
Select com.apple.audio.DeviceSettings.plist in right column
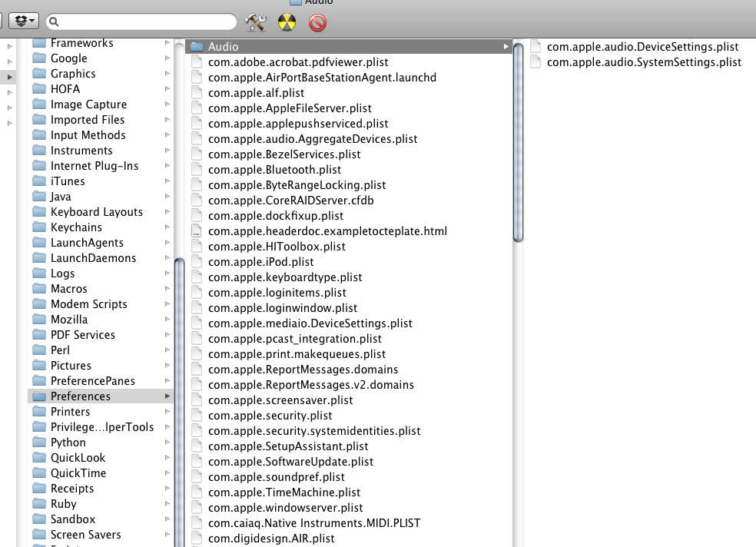[643, 47]
